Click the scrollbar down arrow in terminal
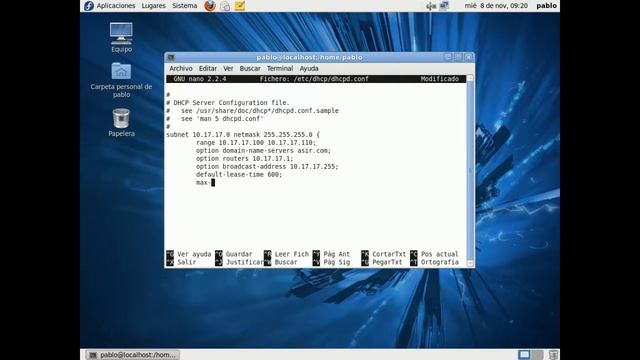This screenshot has width=640, height=360. [470, 263]
